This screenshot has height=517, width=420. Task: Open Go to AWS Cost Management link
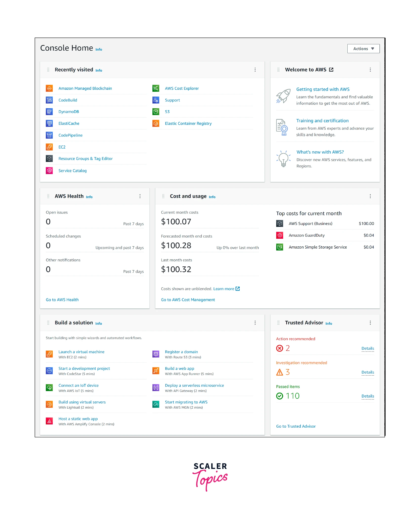click(x=188, y=300)
